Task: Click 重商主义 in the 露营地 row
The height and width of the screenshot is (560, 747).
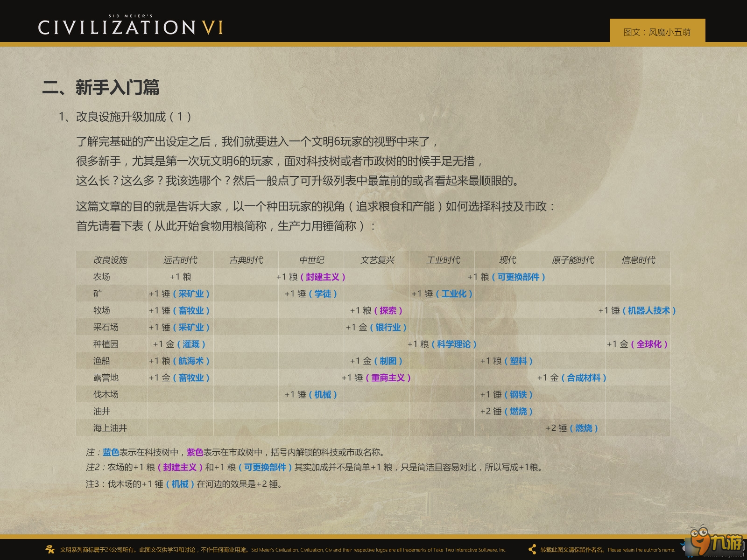Action: click(388, 378)
